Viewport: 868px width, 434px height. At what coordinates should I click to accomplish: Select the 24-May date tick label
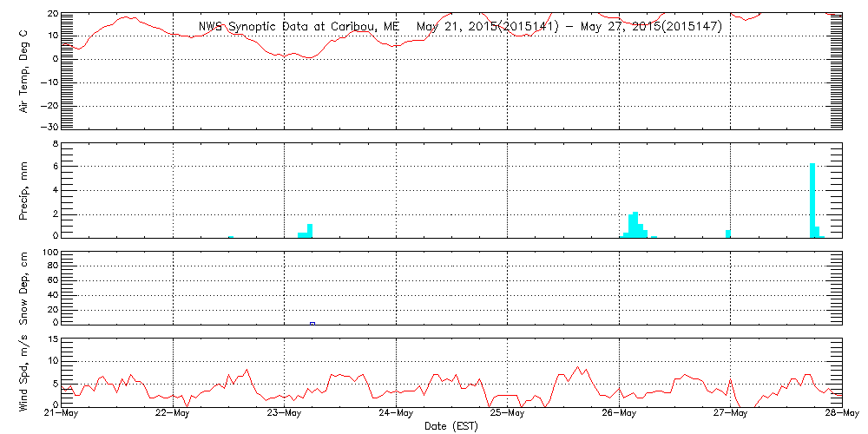click(396, 414)
